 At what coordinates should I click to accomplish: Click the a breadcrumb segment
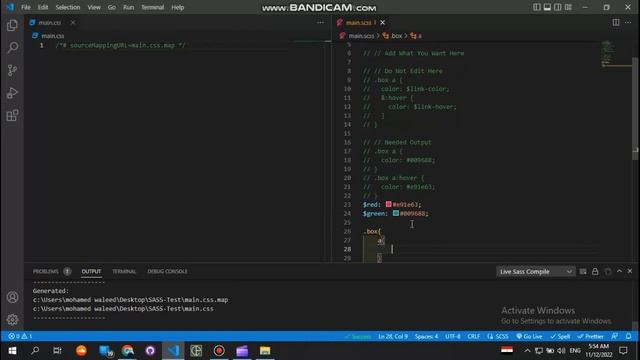click(x=416, y=36)
